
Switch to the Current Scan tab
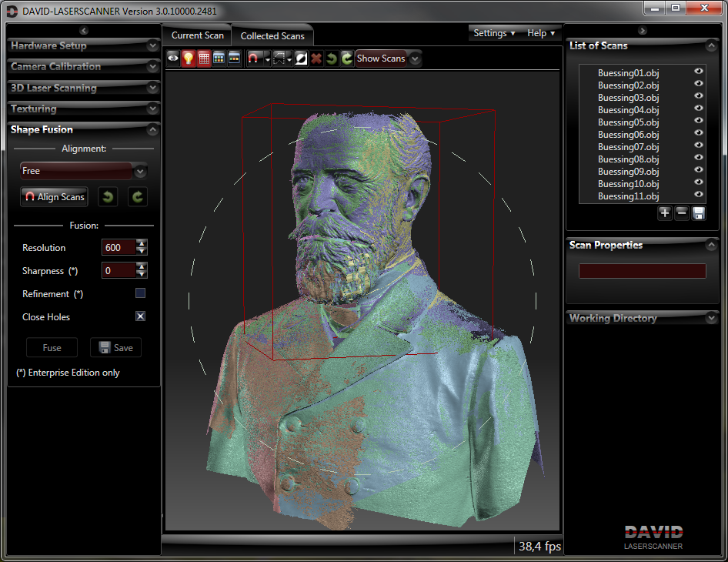(197, 35)
